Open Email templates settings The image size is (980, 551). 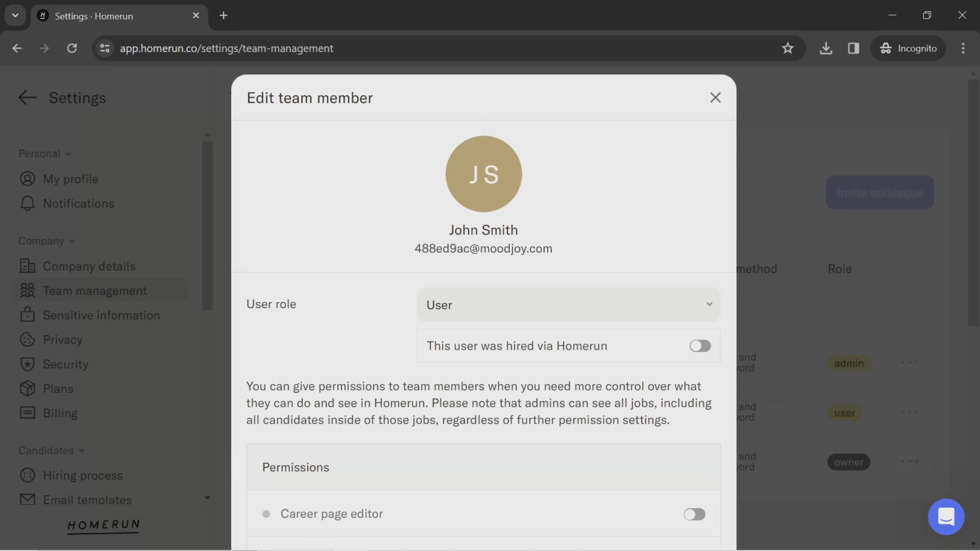88,500
